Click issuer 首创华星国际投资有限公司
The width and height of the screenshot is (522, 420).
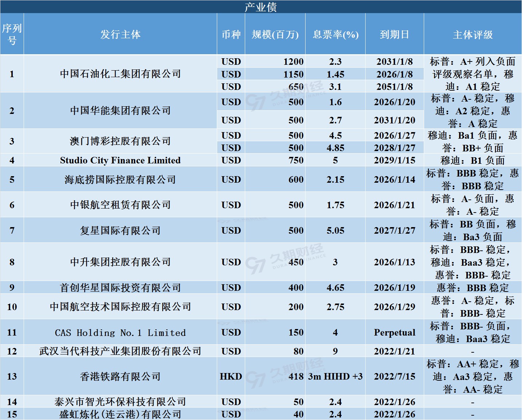120,288
